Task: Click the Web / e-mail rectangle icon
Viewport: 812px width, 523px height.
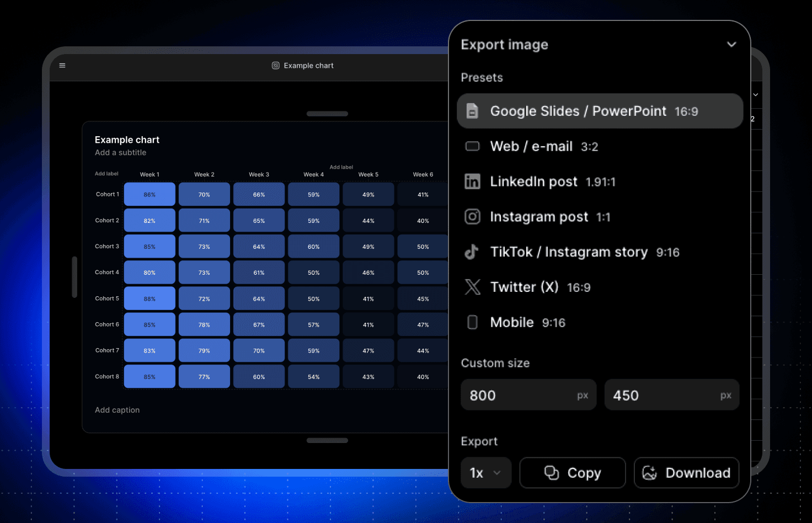Action: pyautogui.click(x=472, y=146)
